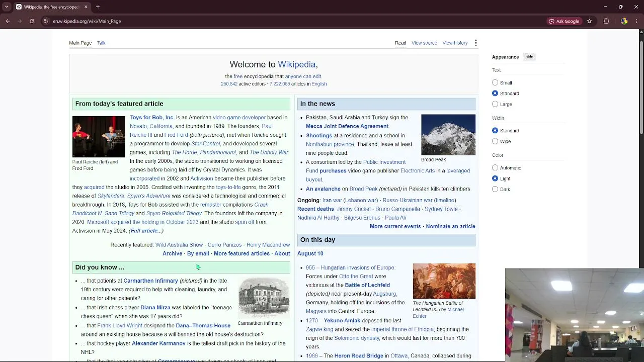Open the Dana–Thomas House article

tap(203, 325)
